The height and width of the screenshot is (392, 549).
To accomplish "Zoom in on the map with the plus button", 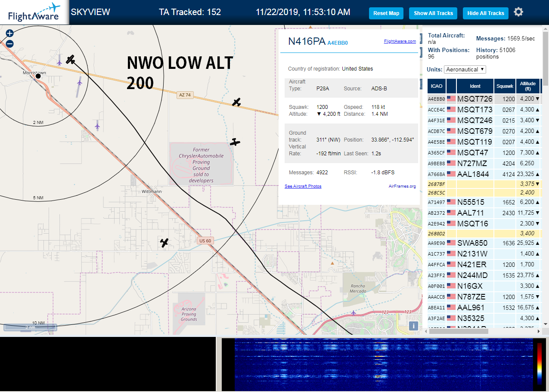I will 10,33.
